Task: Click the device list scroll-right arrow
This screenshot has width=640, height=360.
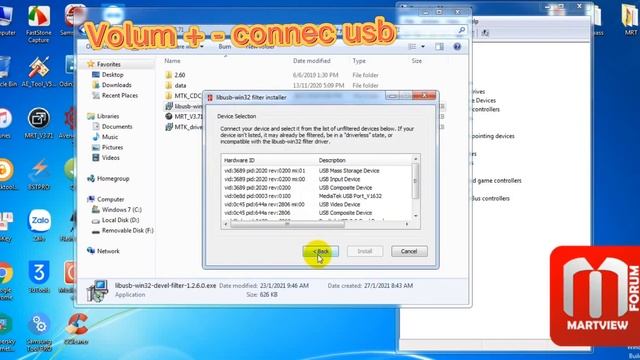Action: [x=407, y=224]
